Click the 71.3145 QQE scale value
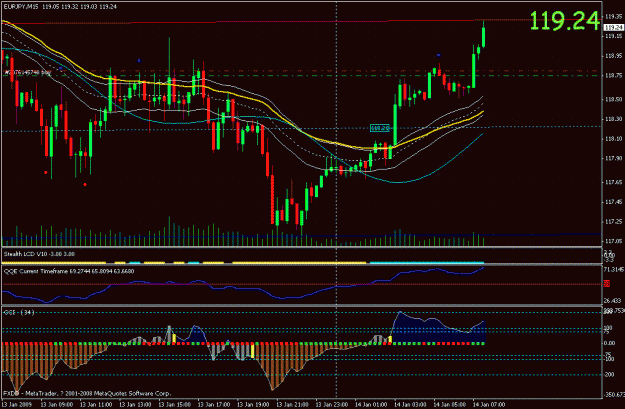The width and height of the screenshot is (625, 409). coord(614,270)
